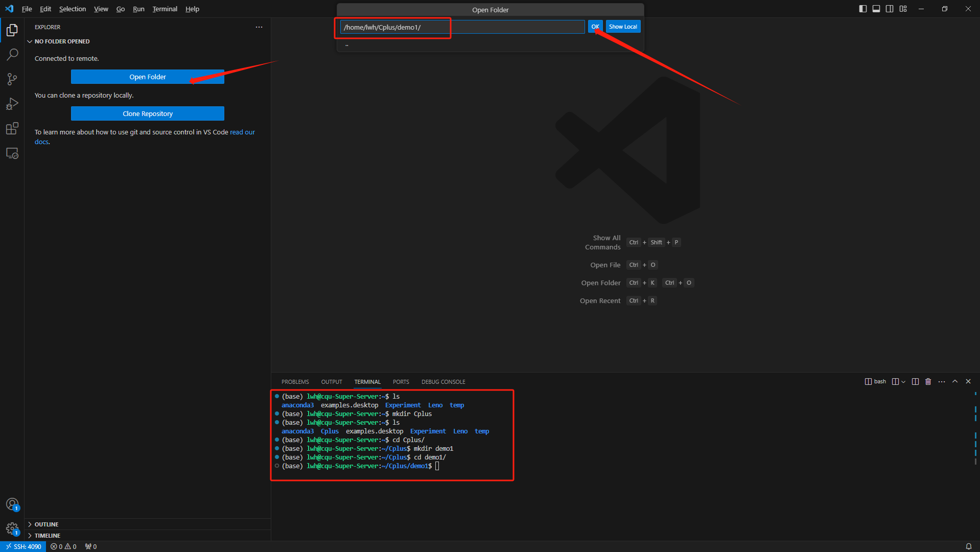
Task: Open the Run menu
Action: coord(138,9)
